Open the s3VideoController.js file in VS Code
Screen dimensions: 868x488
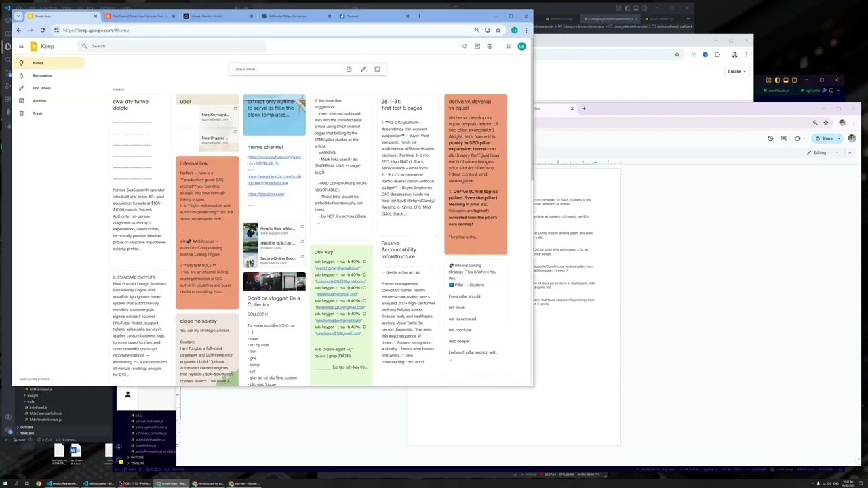click(x=151, y=433)
